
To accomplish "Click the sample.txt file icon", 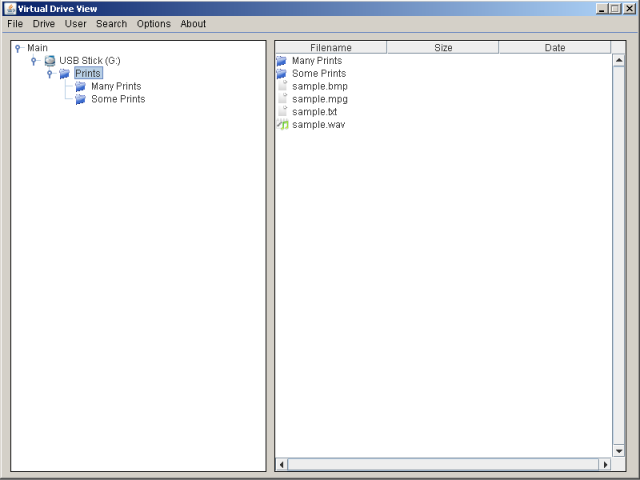I will (282, 112).
